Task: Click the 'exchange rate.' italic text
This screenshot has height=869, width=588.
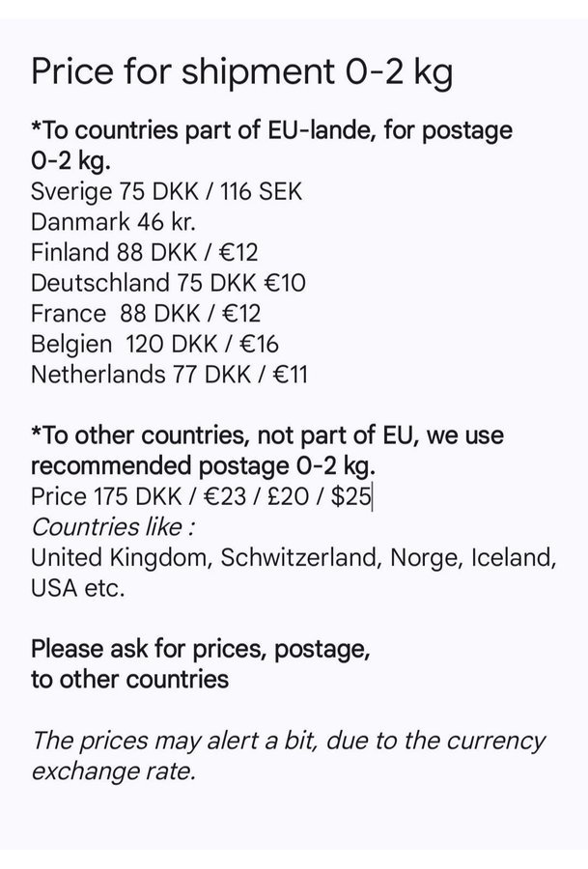Action: click(114, 771)
